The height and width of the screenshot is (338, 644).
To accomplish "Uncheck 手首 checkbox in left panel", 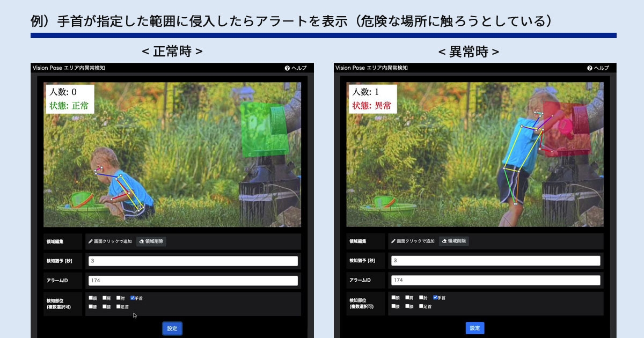I will pyautogui.click(x=133, y=298).
